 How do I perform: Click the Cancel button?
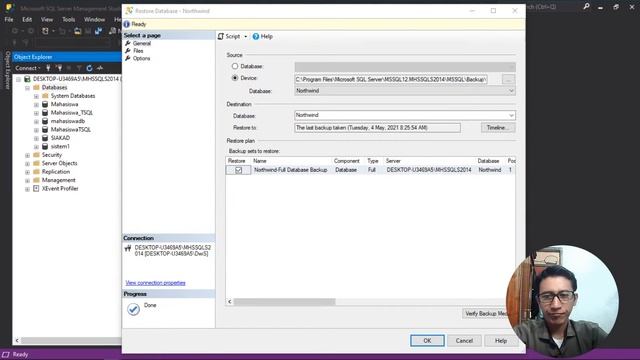464,340
